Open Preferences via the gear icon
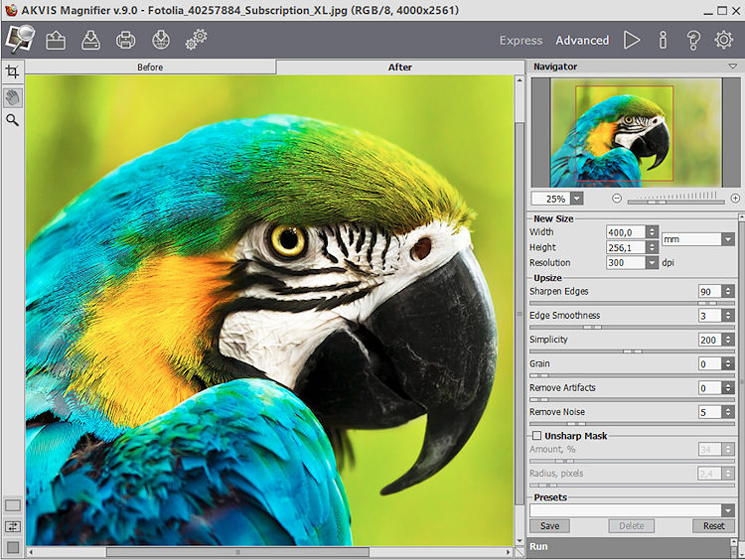745x560 pixels. pyautogui.click(x=724, y=40)
